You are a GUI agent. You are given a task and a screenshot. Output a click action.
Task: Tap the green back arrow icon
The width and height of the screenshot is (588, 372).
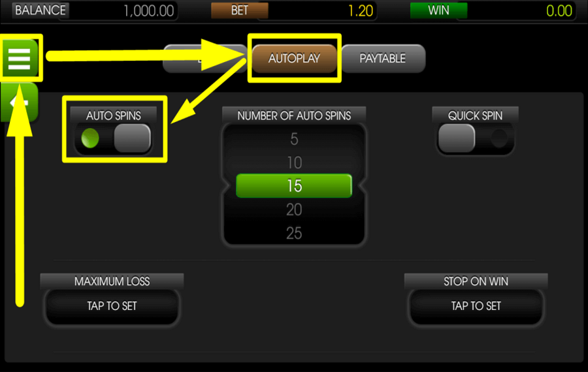coord(20,102)
